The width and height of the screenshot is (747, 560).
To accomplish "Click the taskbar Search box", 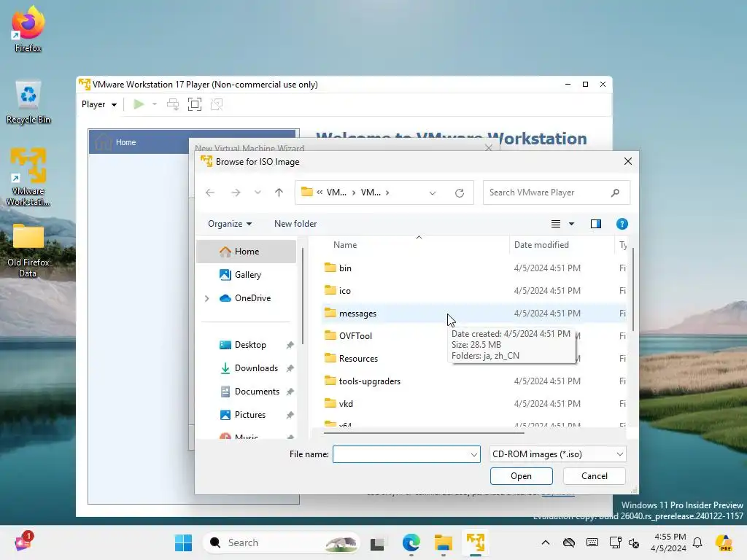I will [x=282, y=542].
